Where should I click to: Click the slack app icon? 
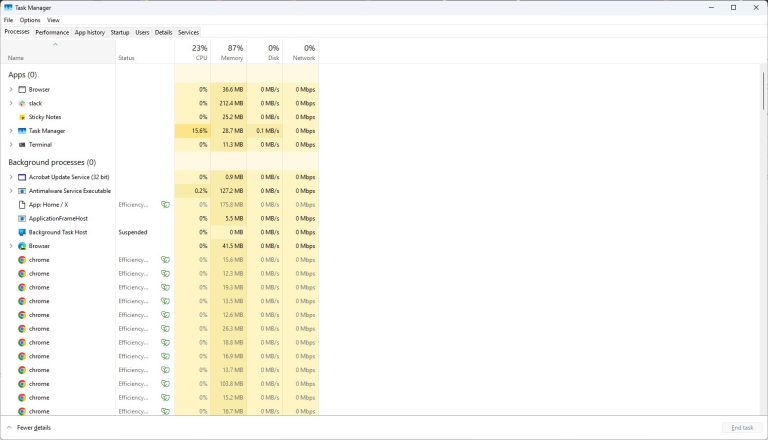click(22, 103)
